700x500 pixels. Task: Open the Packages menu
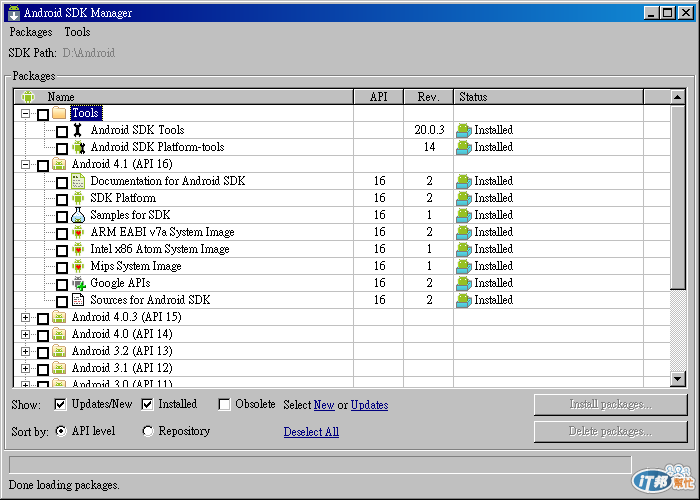(x=31, y=32)
